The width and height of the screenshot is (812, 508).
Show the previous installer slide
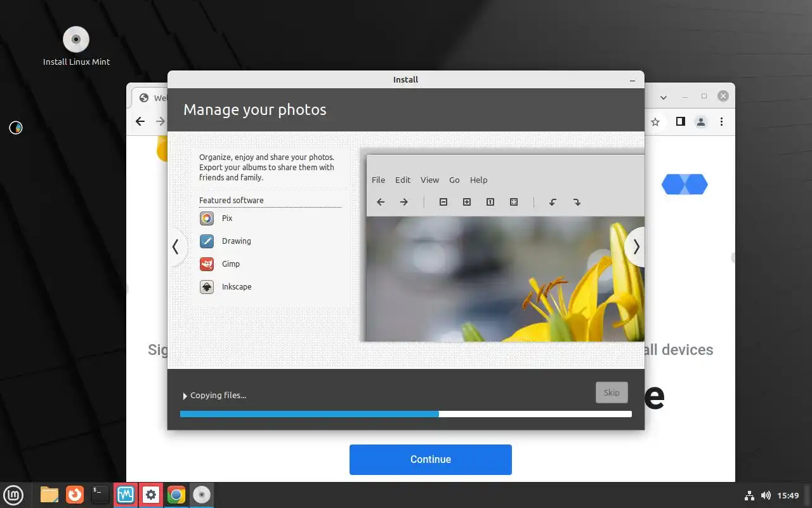pos(176,247)
